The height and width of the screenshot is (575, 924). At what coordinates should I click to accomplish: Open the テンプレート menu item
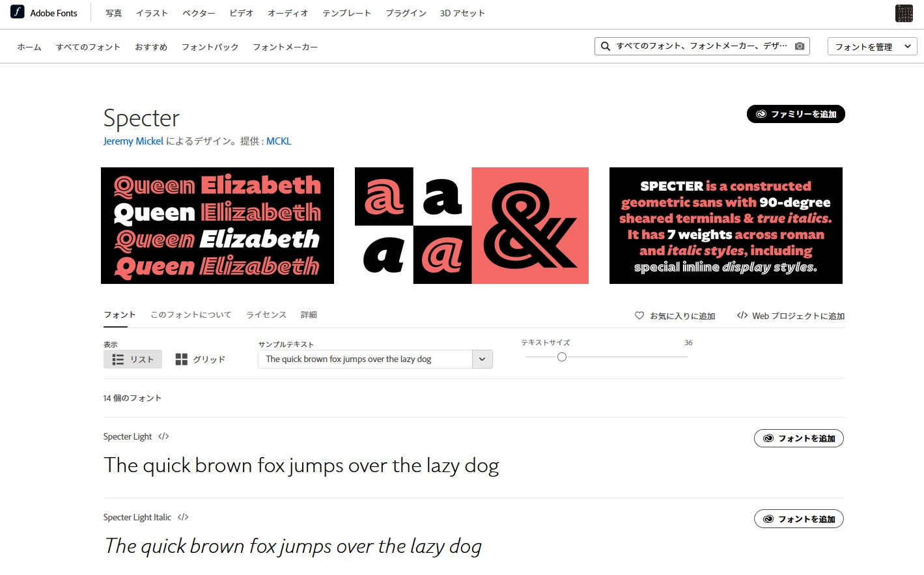[x=346, y=13]
